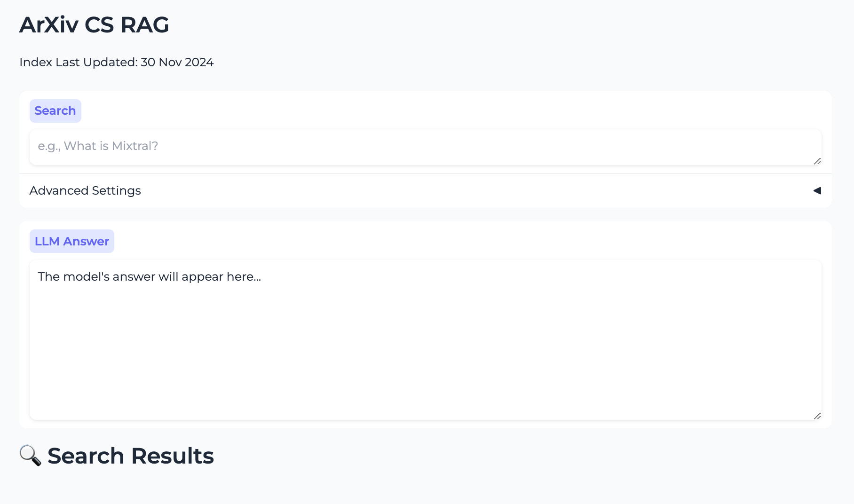Click the Search Results heading text
This screenshot has height=504, width=854.
pos(131,456)
